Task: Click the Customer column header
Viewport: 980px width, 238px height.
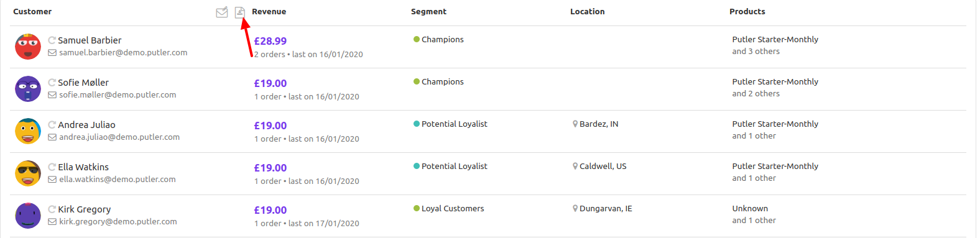Action: (32, 12)
